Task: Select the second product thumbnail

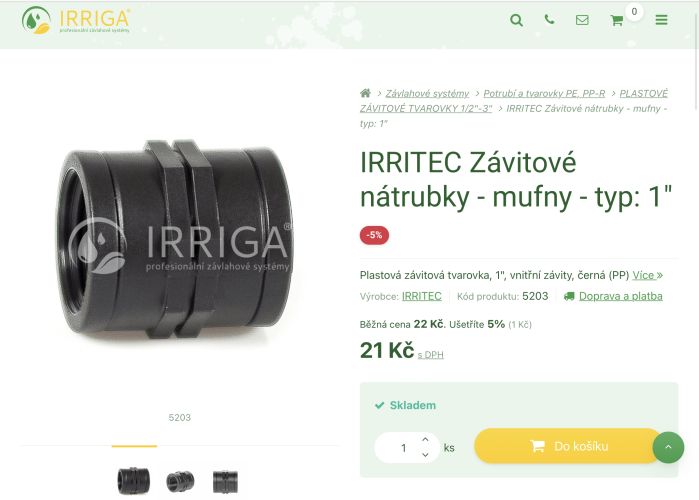Action: [x=180, y=481]
